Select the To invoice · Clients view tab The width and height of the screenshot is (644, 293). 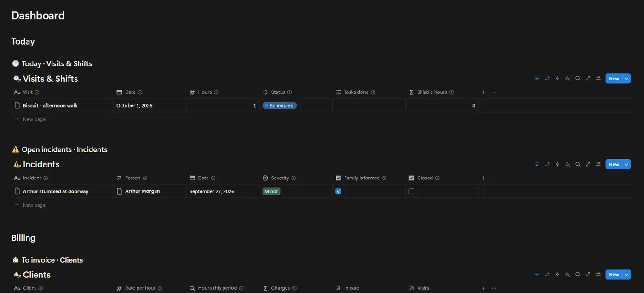(x=47, y=260)
